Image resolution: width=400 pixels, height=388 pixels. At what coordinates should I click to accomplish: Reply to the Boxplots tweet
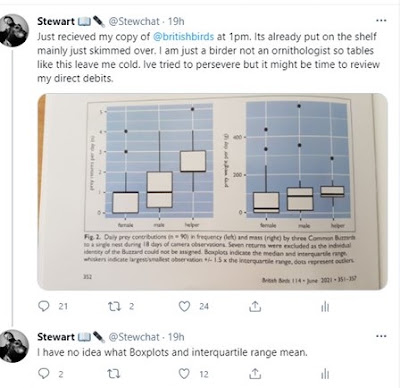(44, 373)
